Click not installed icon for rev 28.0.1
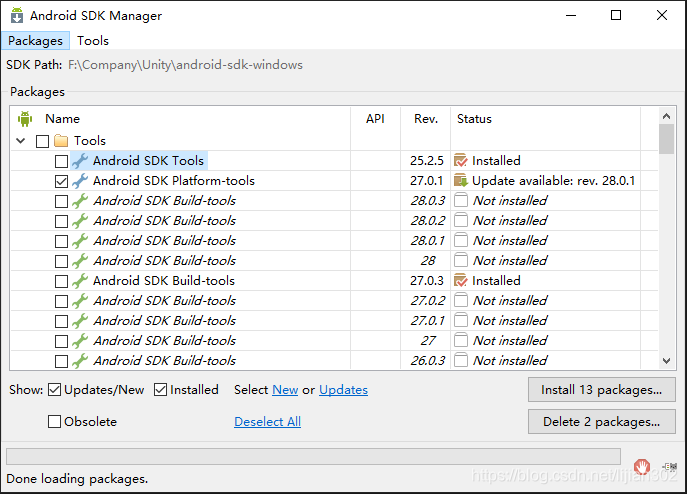This screenshot has width=687, height=494. pyautogui.click(x=460, y=240)
